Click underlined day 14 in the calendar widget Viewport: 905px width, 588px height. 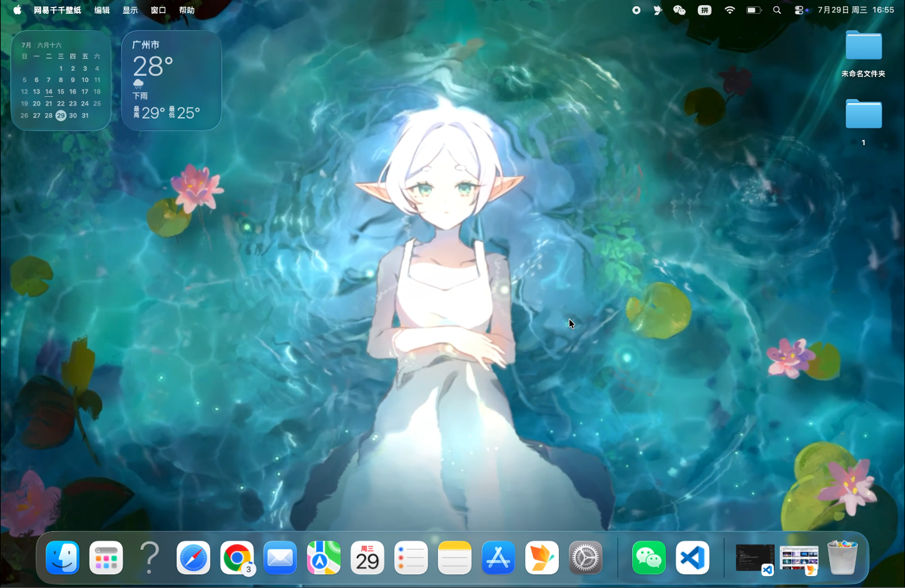49,92
